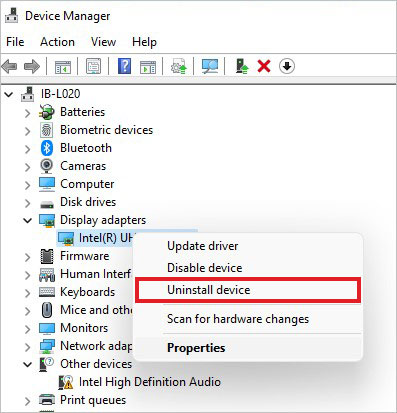Screen dimensions: 397x413
Task: Expand the Disk drives category
Action: (x=28, y=203)
